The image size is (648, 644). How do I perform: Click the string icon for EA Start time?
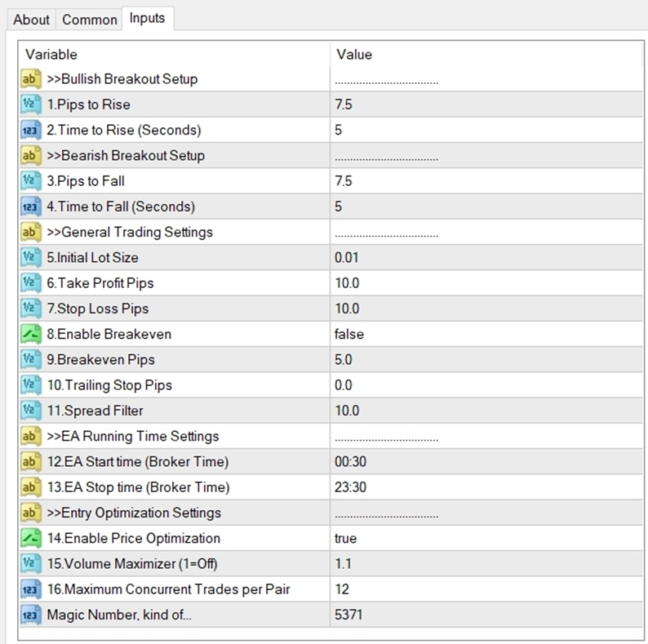(30, 461)
